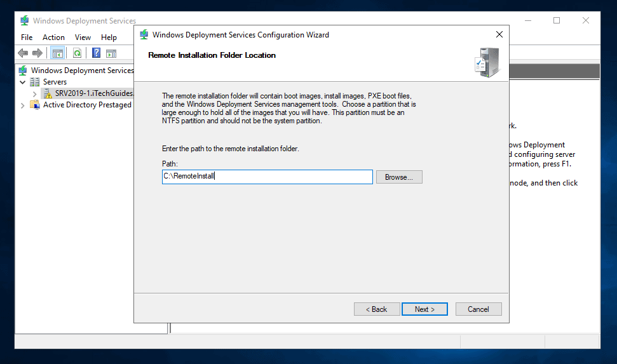Open the View menu
Viewport: 617px width, 364px height.
coord(83,37)
